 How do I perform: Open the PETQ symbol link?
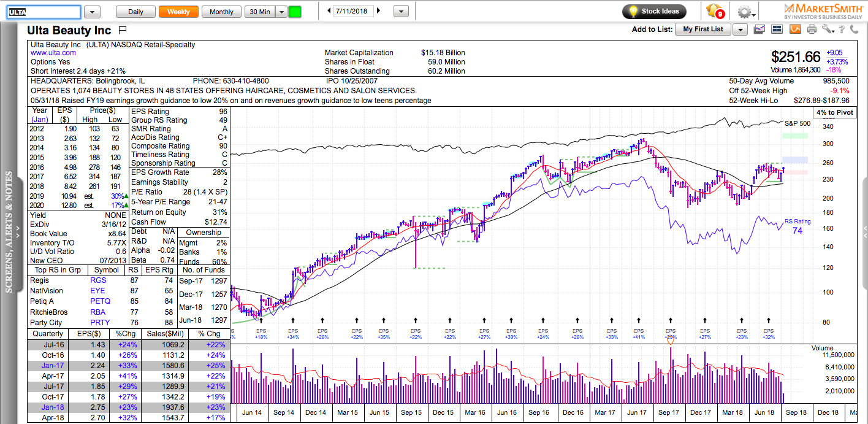coord(101,301)
